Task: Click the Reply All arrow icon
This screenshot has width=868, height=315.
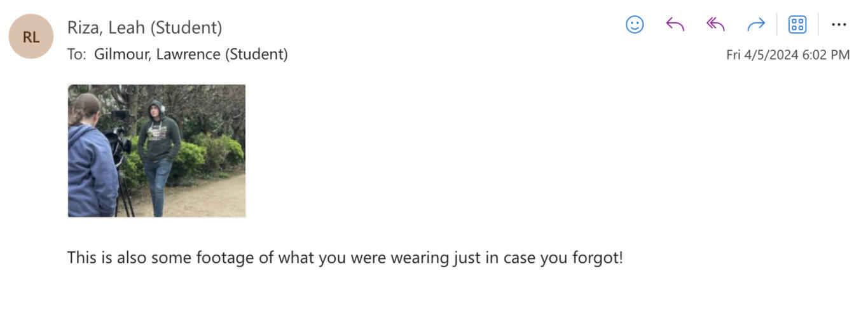Action: [x=715, y=25]
